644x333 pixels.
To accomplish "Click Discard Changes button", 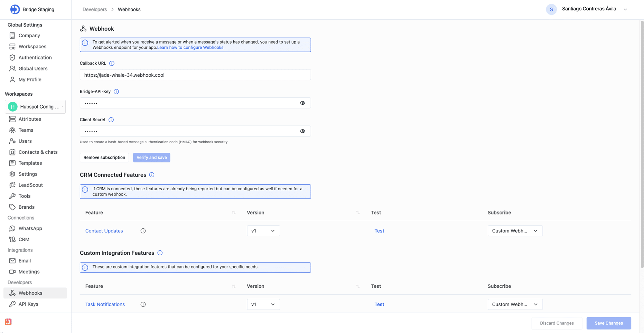I will point(557,323).
